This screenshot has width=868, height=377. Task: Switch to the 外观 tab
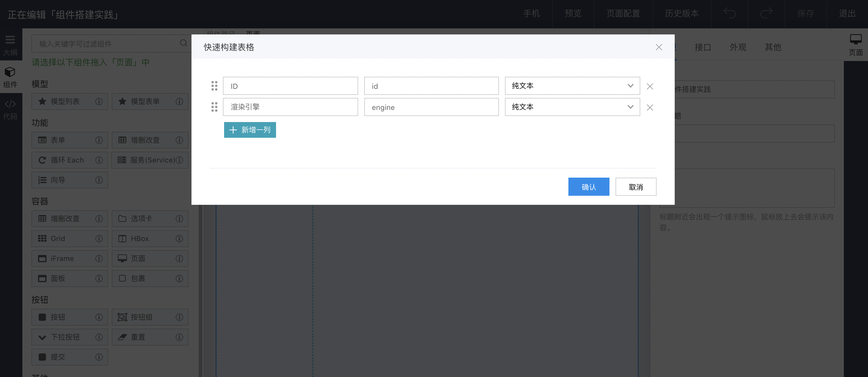[x=738, y=47]
